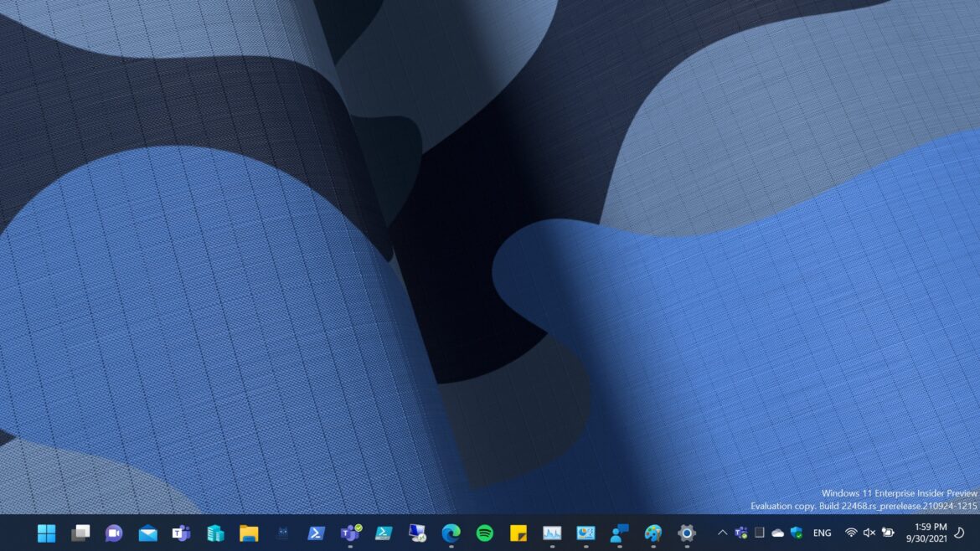
Task: Open the ENG input language switcher
Action: tap(823, 533)
